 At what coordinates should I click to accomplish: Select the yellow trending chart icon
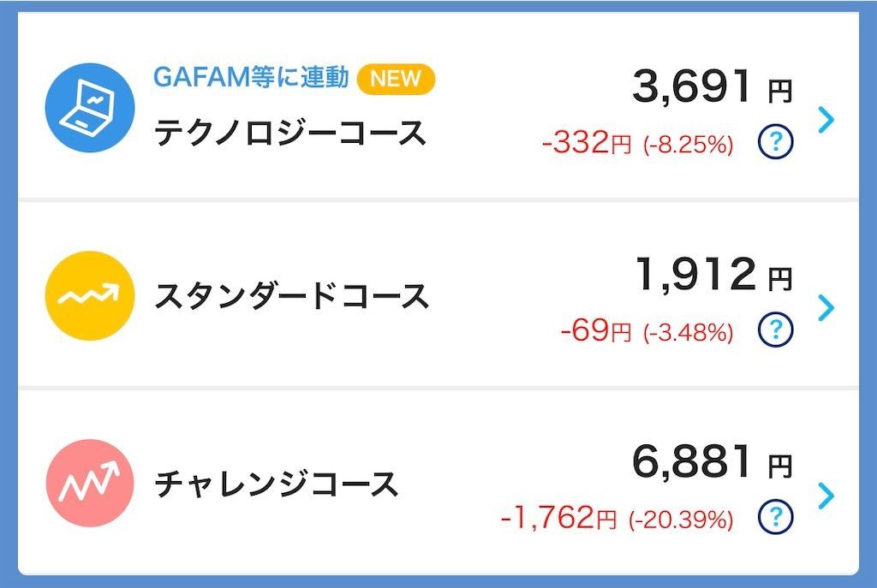89,294
